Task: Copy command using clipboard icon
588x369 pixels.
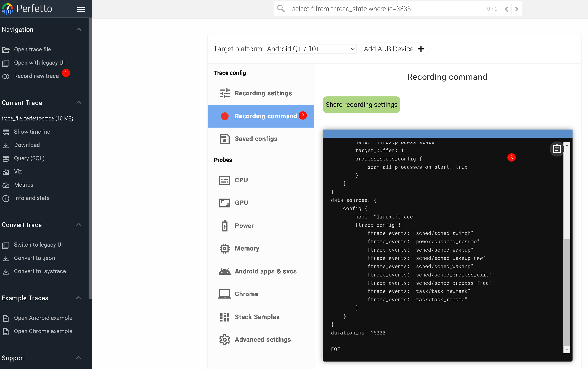Action: (x=557, y=149)
